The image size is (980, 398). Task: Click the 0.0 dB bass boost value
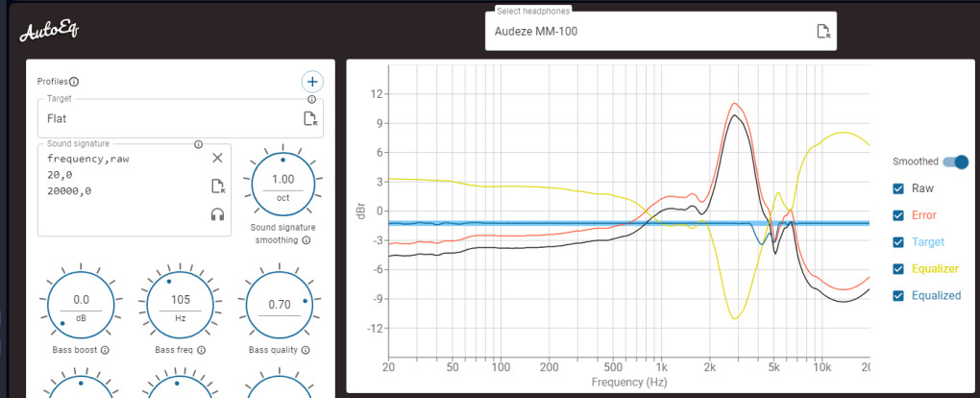[81, 300]
